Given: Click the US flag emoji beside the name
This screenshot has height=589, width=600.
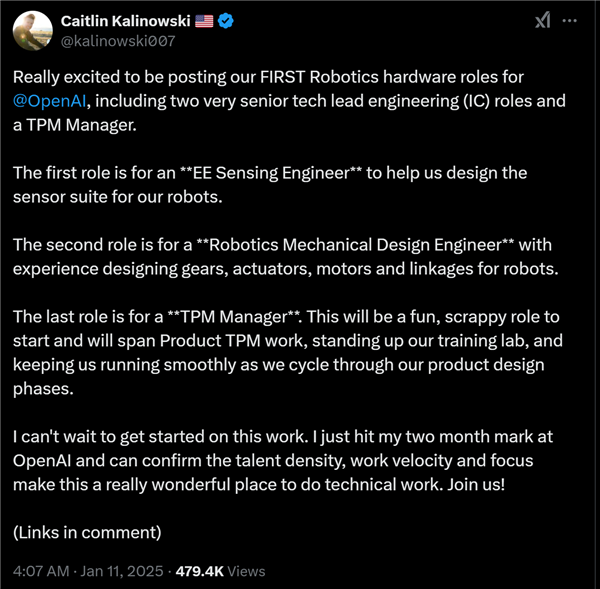Looking at the screenshot, I should point(202,21).
